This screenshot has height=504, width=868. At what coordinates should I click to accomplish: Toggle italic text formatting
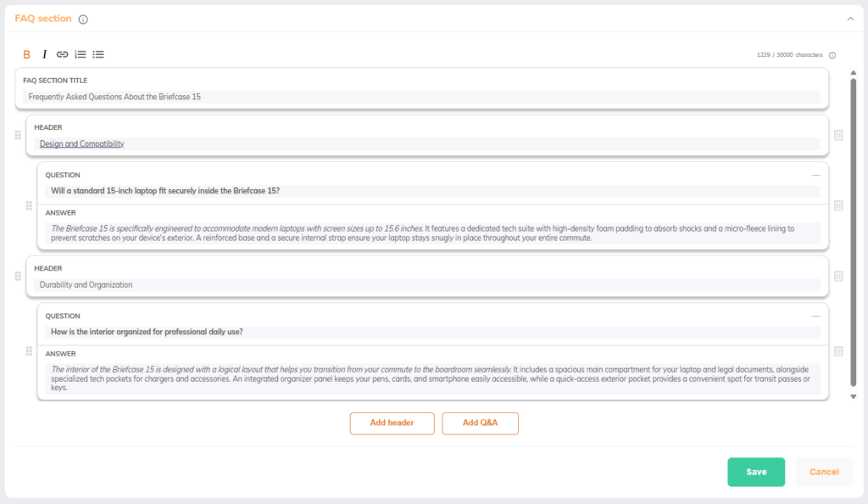45,54
